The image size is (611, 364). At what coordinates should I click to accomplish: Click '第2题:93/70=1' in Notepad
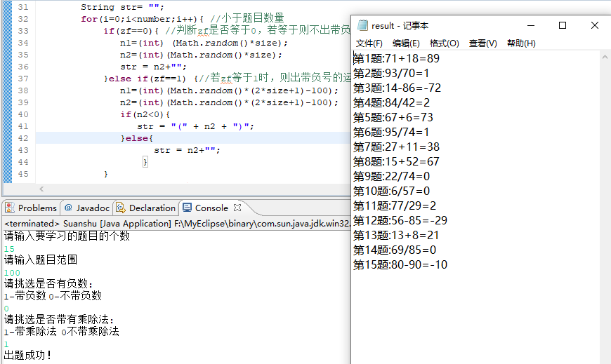(391, 73)
